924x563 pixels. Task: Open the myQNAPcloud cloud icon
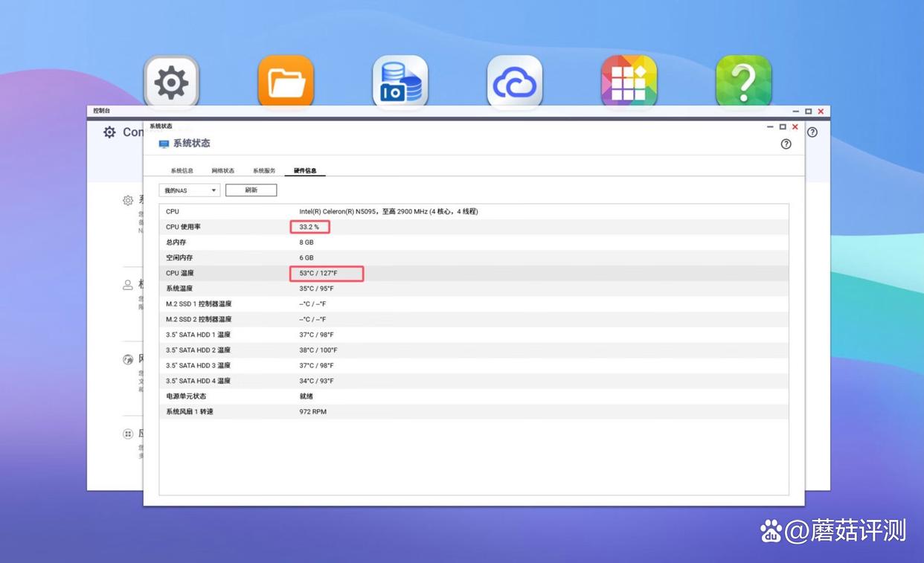(x=515, y=81)
